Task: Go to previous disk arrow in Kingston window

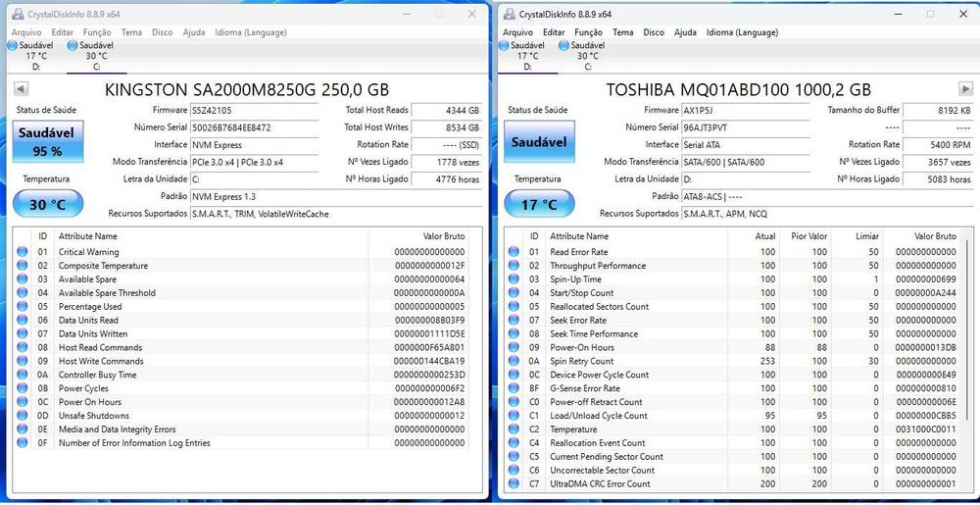Action: [x=21, y=89]
